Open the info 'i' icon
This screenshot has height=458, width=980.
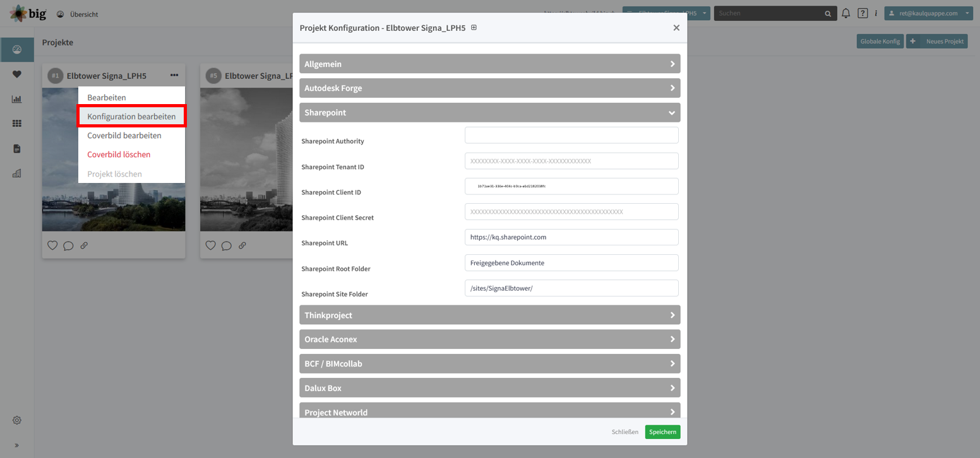(x=876, y=13)
